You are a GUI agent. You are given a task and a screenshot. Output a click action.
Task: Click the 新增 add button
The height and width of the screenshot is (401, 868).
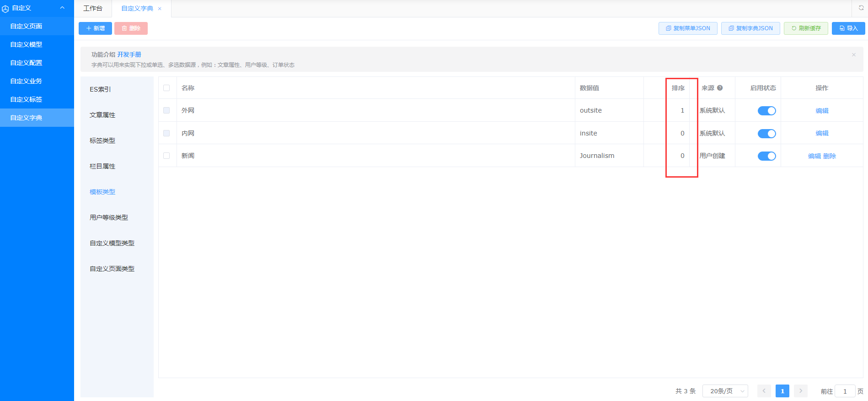pyautogui.click(x=95, y=28)
